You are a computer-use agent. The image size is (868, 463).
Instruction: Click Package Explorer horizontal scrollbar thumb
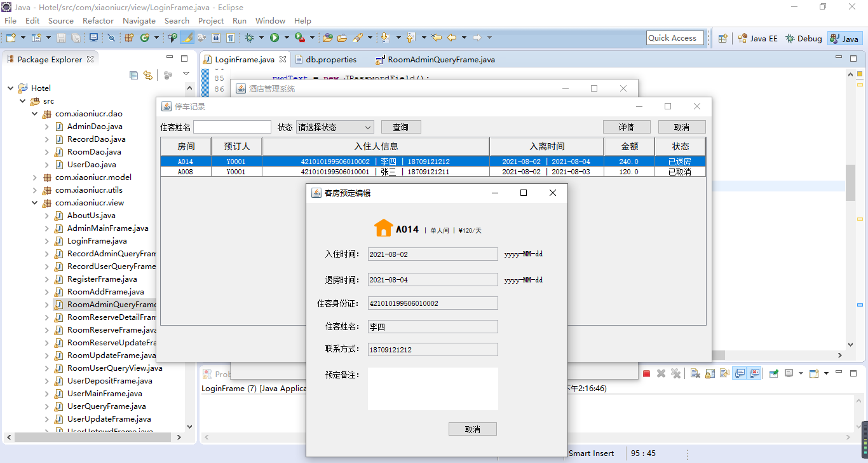[93, 438]
